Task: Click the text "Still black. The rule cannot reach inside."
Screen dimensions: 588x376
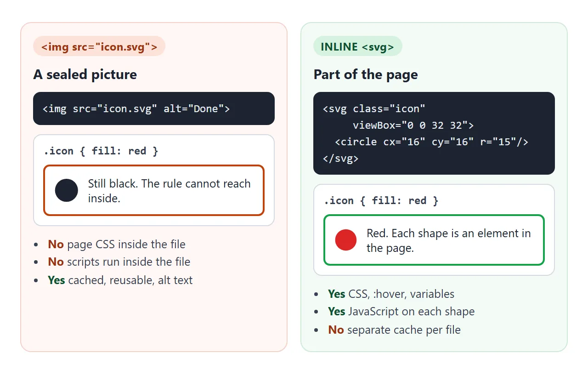Action: pyautogui.click(x=170, y=191)
